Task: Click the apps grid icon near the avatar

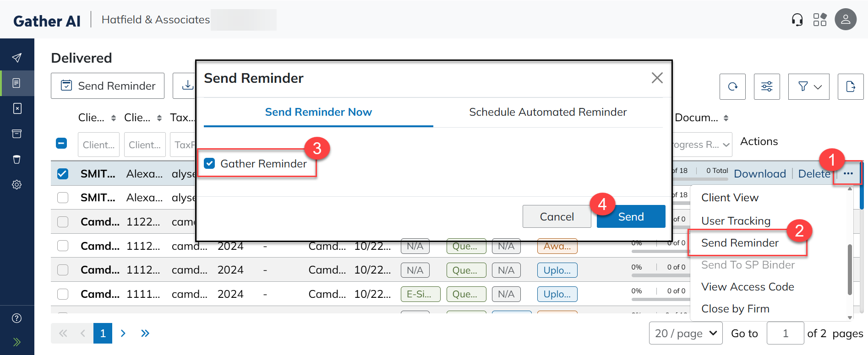Action: [820, 19]
